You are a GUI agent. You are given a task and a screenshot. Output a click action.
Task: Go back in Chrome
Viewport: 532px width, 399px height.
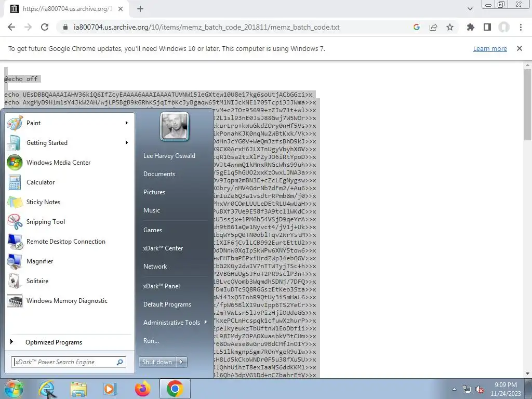tap(11, 27)
